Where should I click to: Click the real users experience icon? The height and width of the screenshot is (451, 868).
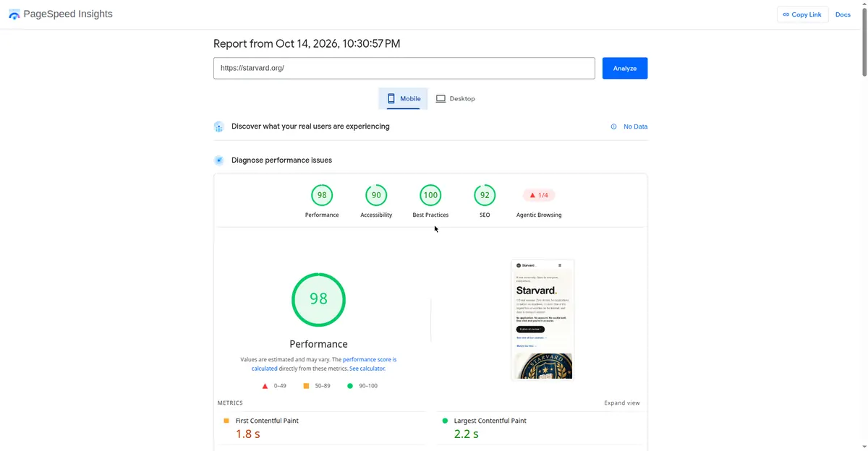click(219, 126)
